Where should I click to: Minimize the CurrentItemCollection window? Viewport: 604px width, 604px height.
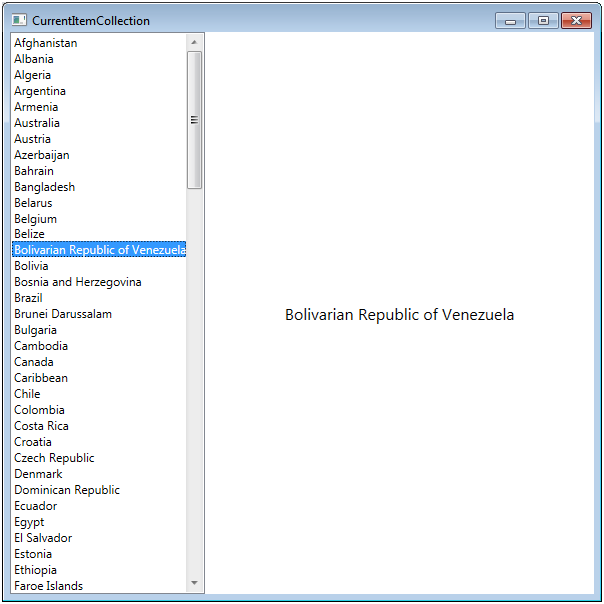coord(510,21)
